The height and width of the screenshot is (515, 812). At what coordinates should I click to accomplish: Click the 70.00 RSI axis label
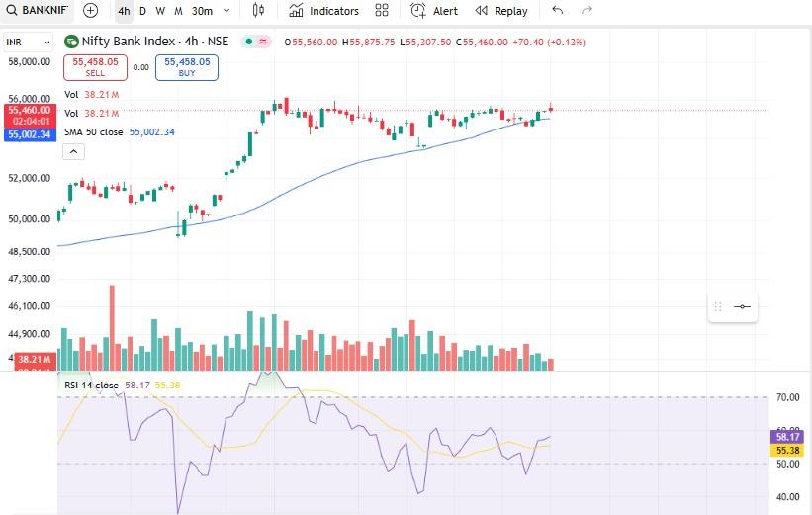787,397
